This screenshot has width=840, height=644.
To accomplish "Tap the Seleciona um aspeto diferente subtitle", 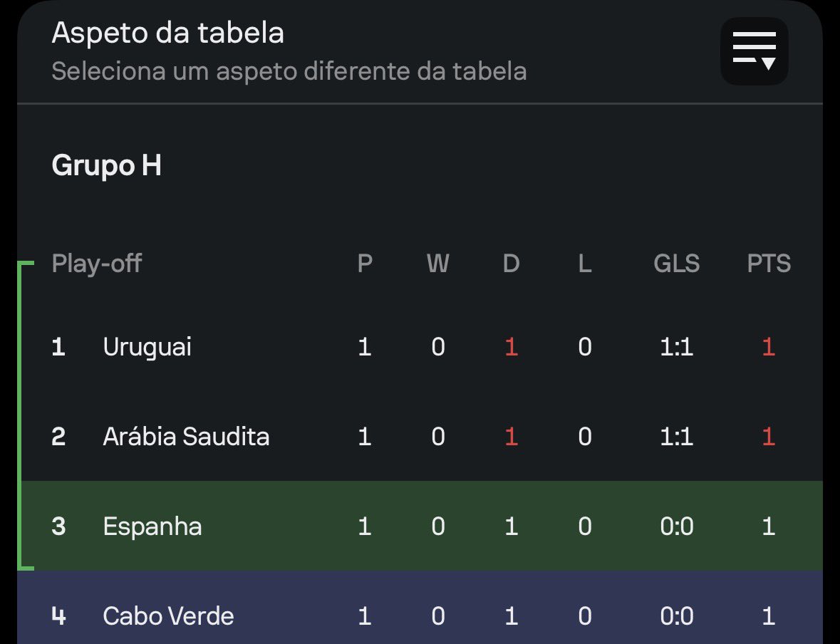I will [289, 71].
